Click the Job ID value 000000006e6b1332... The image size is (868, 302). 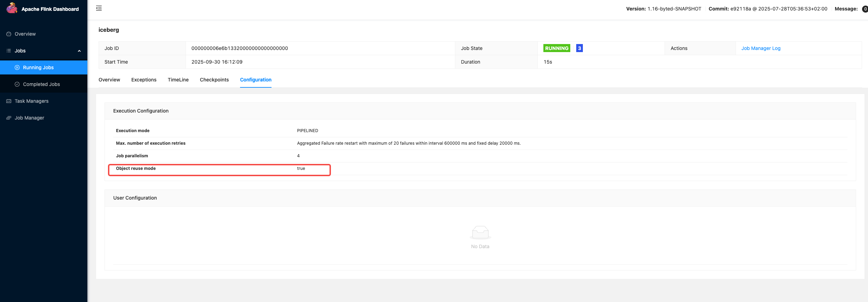pyautogui.click(x=240, y=48)
